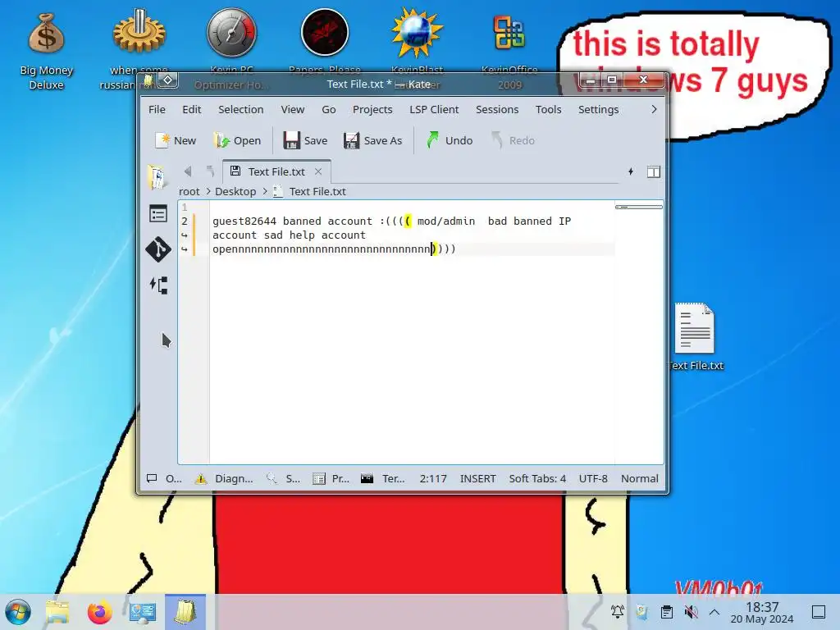Save the document using Save button
Screen dimensions: 840x630
pos(305,140)
